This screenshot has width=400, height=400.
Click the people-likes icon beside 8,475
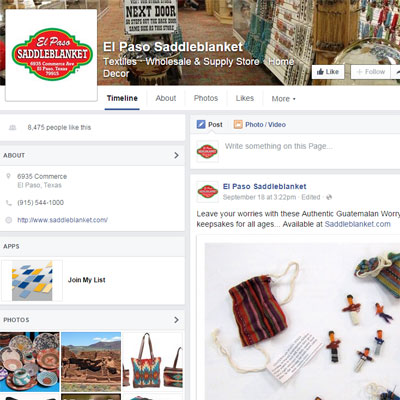[12, 127]
